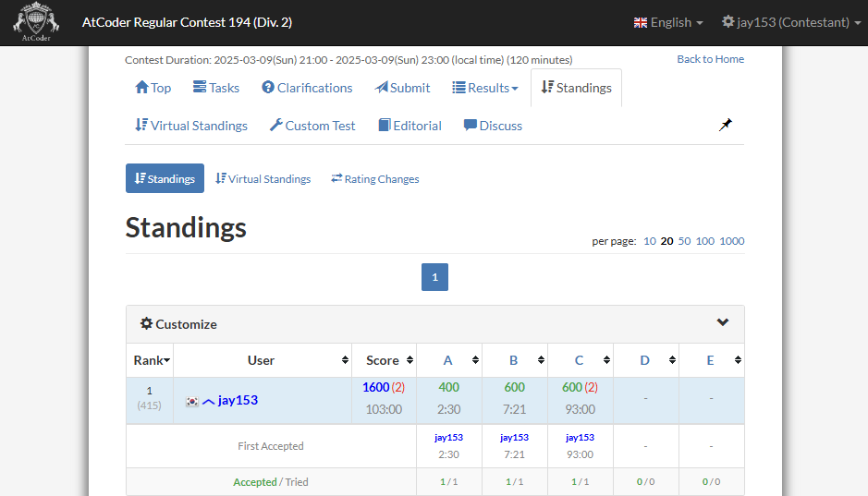Viewport: 868px width, 496px height.
Task: Open task C link in table header
Action: tap(579, 360)
